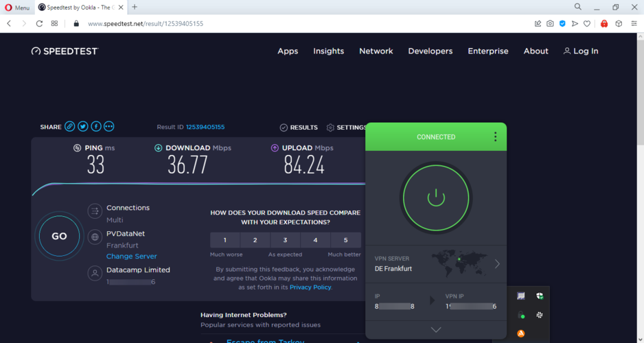Open the VPN three-dot options menu
The image size is (644, 343).
click(x=495, y=137)
